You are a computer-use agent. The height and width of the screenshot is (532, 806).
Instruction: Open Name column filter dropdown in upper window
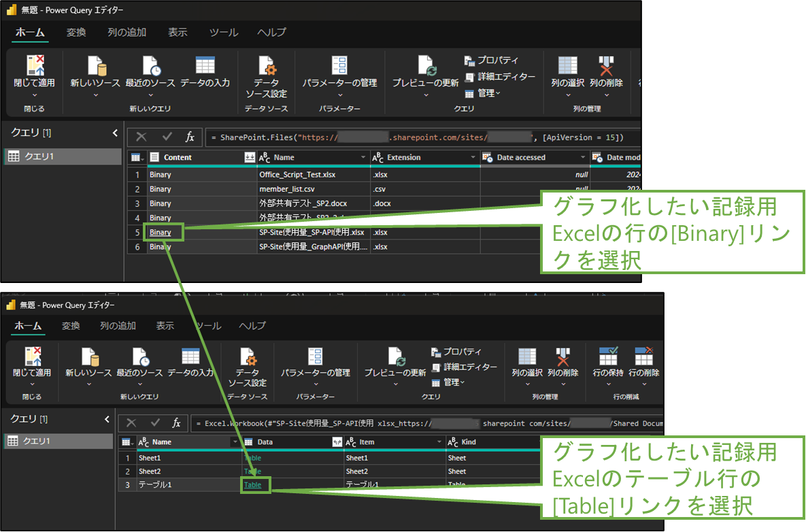click(363, 157)
